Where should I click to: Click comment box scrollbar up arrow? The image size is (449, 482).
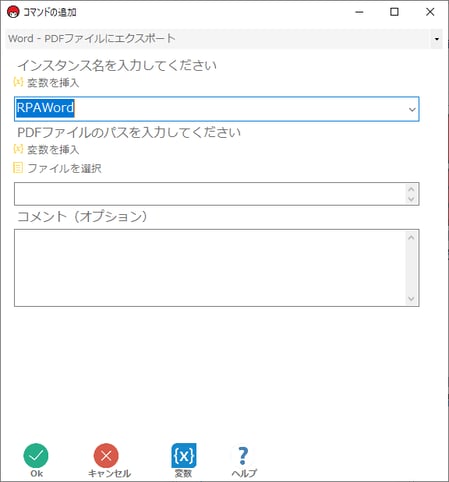[411, 237]
